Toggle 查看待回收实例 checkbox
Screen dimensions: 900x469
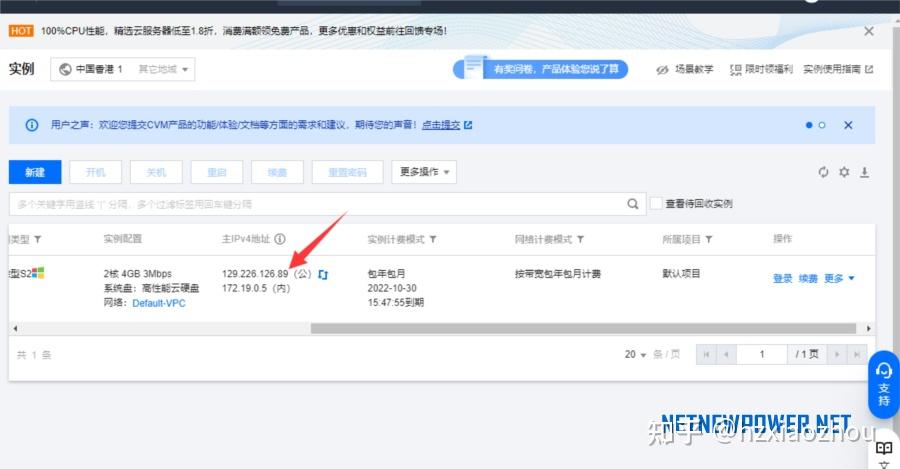(x=655, y=203)
